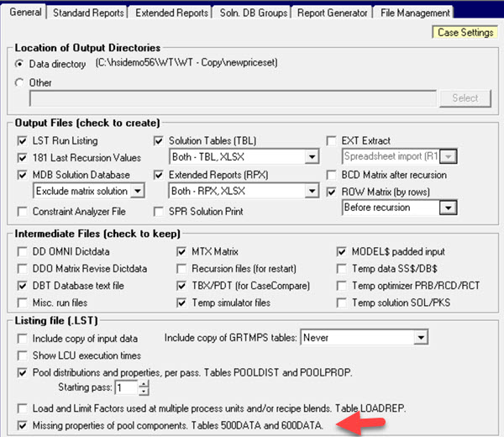
Task: Click the Case Settings button
Action: 465,33
